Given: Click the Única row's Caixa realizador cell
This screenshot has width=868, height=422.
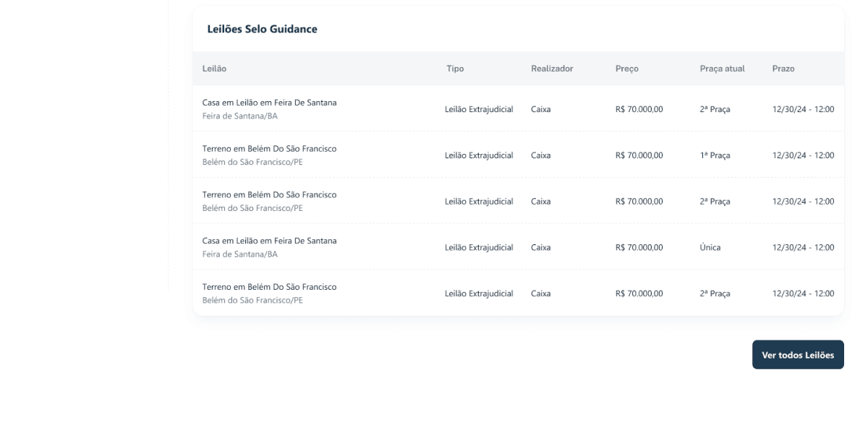Looking at the screenshot, I should pos(541,247).
